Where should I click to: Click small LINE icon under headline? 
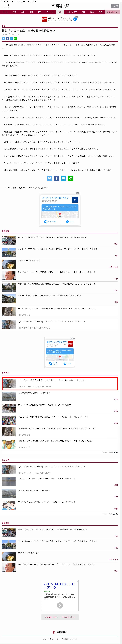pos(15,38)
